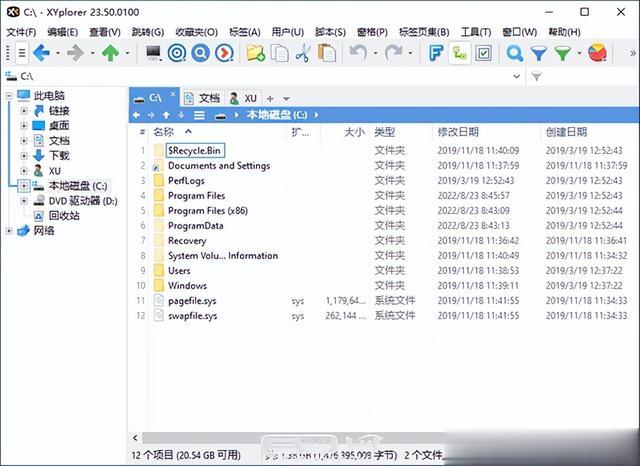This screenshot has width=640, height=466.
Task: Click the horizontal scrollbar left arrow
Action: point(136,438)
